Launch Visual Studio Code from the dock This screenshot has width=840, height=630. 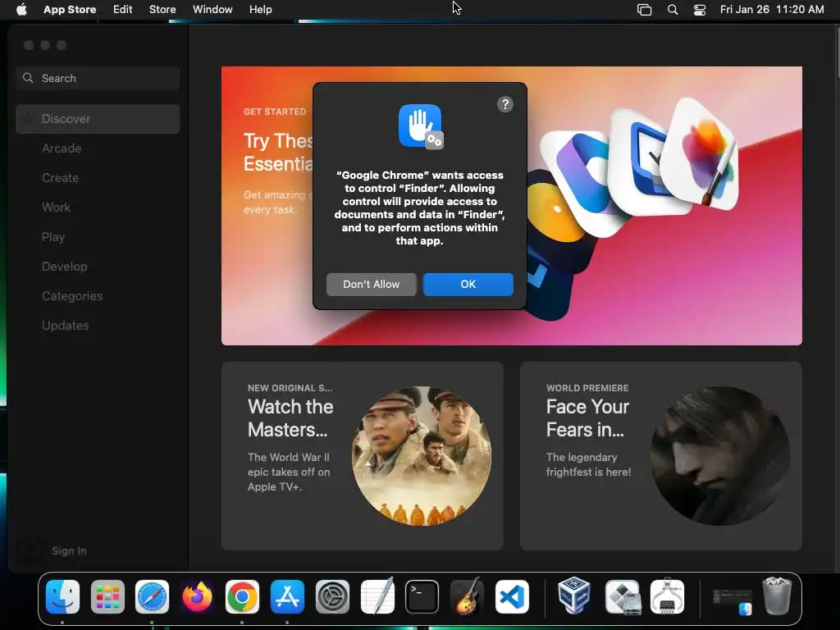pos(512,597)
